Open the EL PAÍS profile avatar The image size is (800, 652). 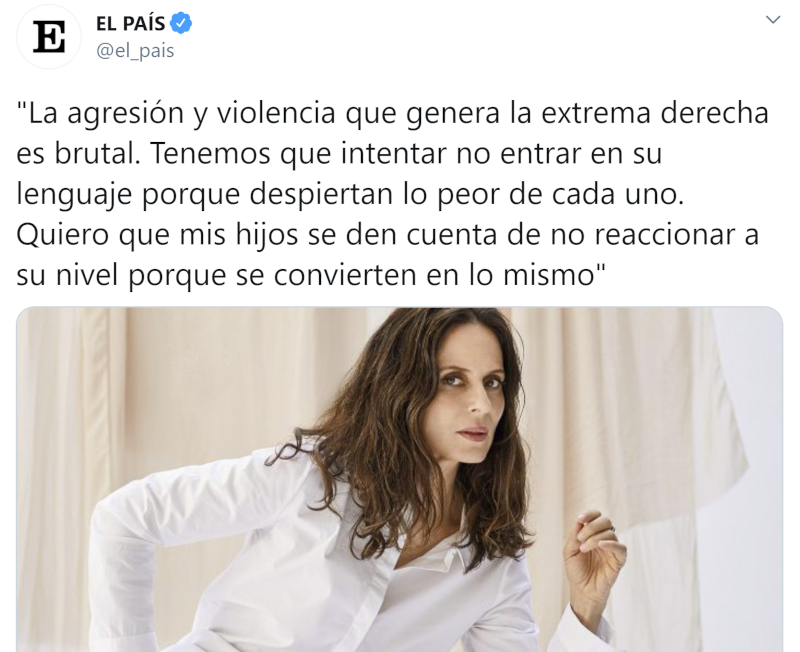point(49,37)
